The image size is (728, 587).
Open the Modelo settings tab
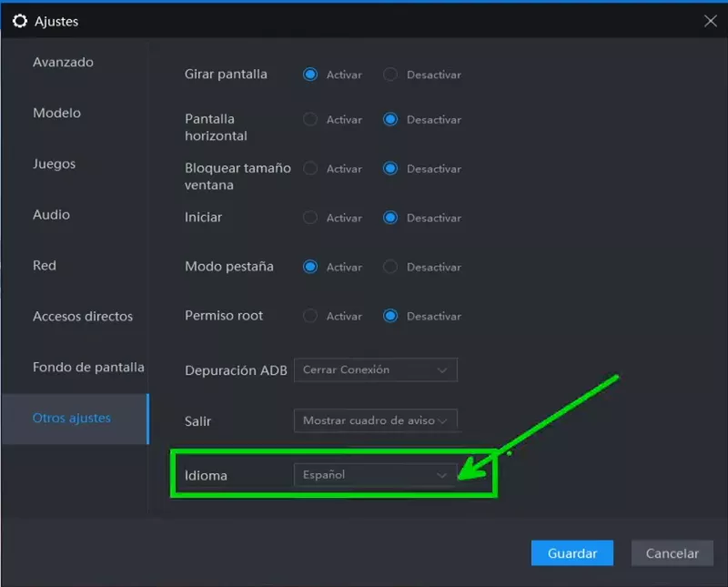click(56, 113)
